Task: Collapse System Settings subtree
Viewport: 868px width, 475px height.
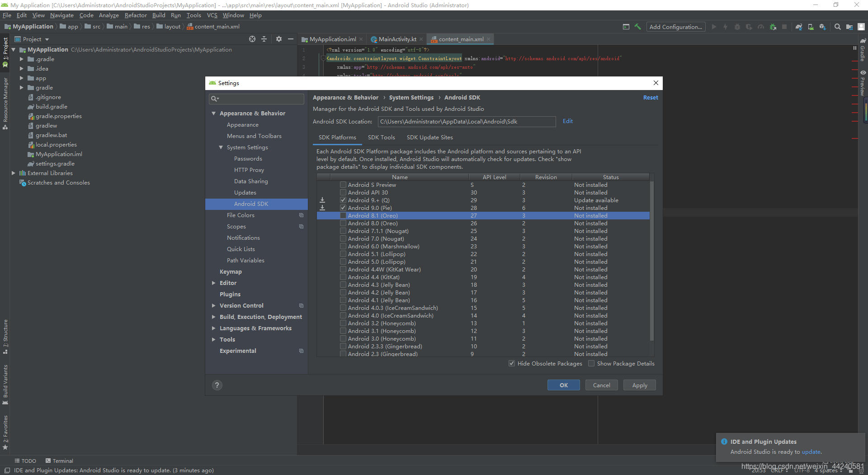Action: point(221,147)
